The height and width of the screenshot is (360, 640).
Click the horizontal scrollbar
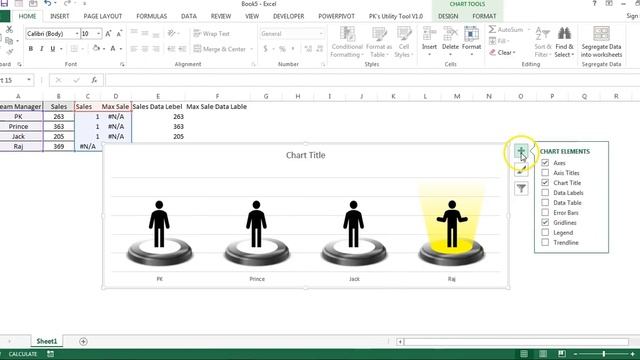click(516, 342)
